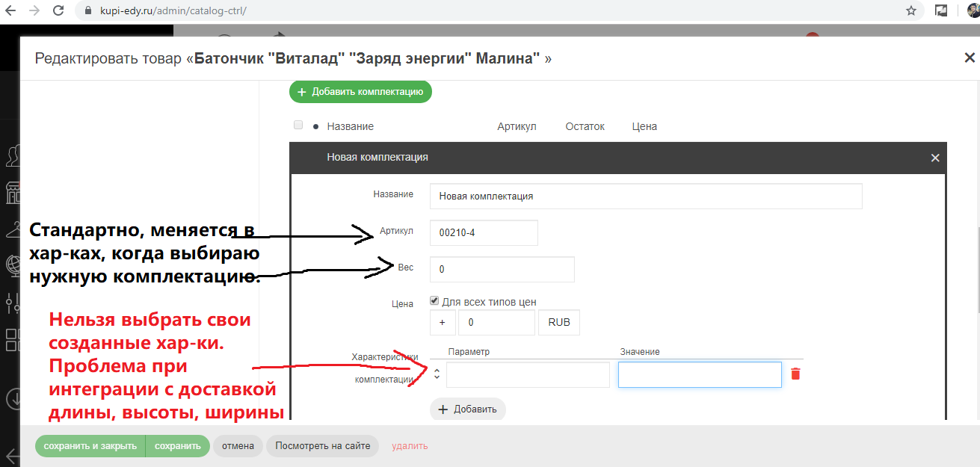Click the plus sign toggle before price
980x467 pixels.
tap(442, 323)
